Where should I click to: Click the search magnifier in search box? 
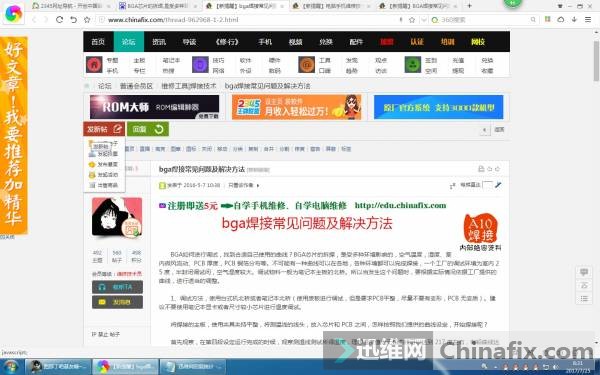533,20
